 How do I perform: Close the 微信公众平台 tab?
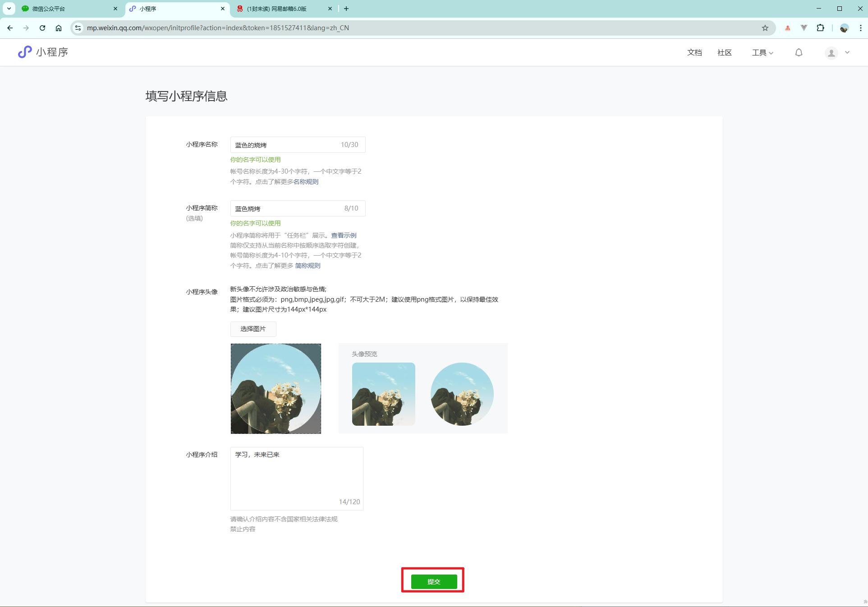[x=115, y=9]
